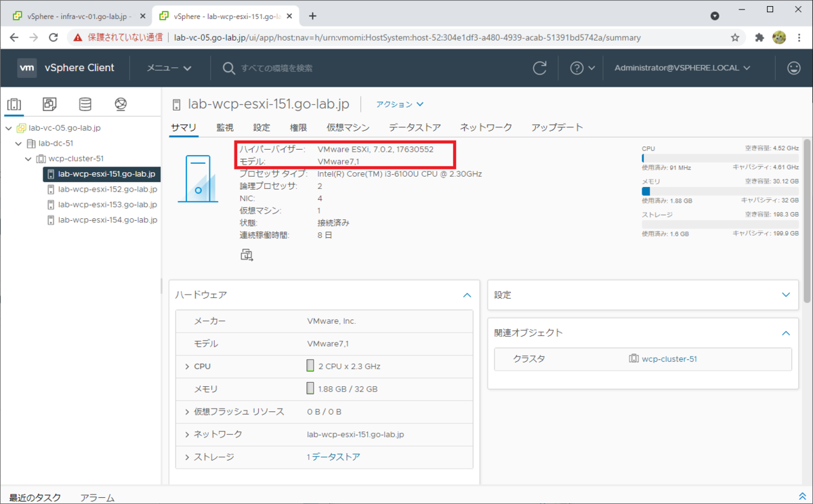Open the アラーム bottom tab
The width and height of the screenshot is (813, 504).
(97, 498)
